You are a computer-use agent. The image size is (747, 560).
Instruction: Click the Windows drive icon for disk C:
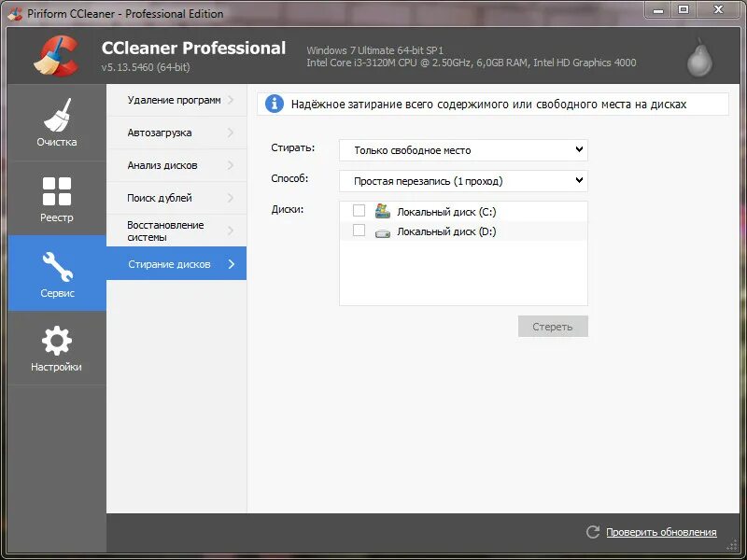(x=382, y=211)
